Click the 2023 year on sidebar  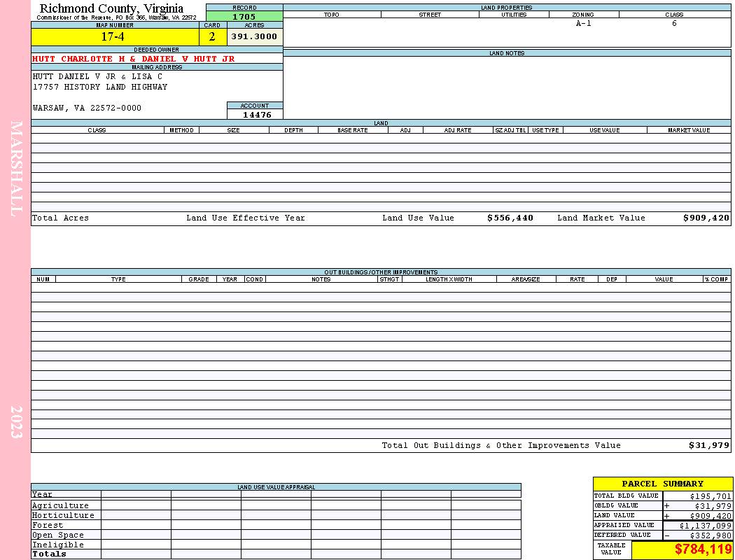[16, 422]
